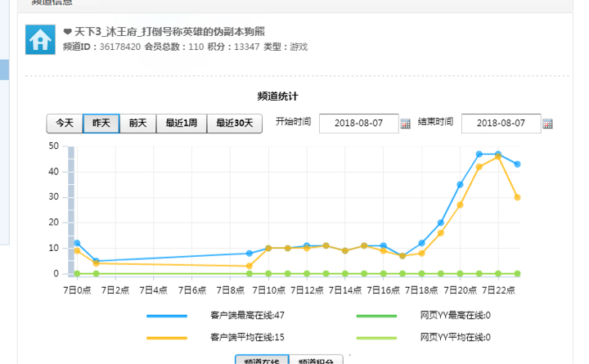Image resolution: width=589 pixels, height=364 pixels.
Task: Switch to the 频道在线 tab
Action: 262,360
